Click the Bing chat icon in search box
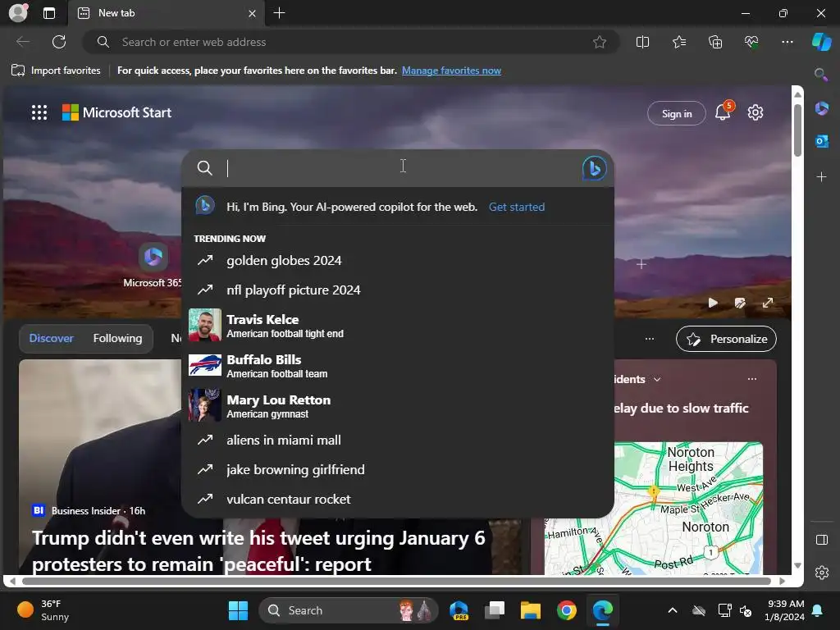Screen dimensions: 840x630 tap(594, 168)
